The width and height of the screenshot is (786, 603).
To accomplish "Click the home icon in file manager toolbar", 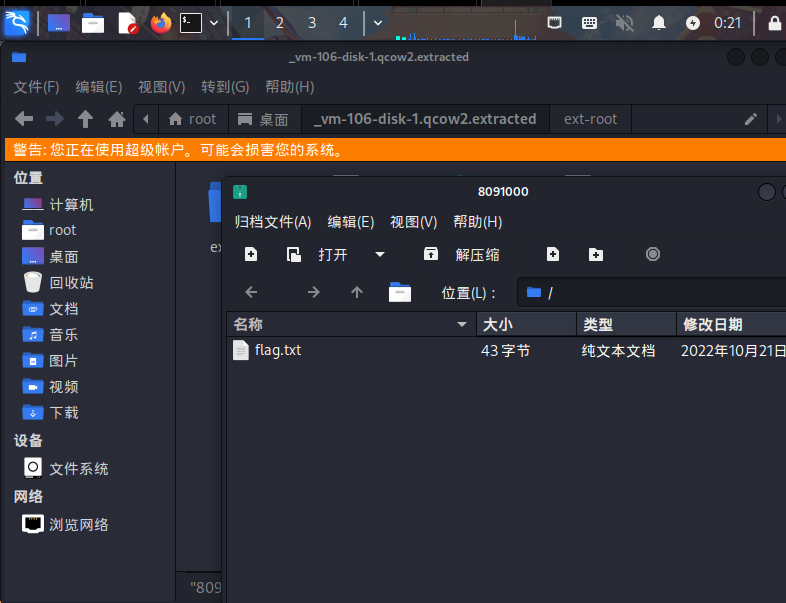I will [x=117, y=119].
